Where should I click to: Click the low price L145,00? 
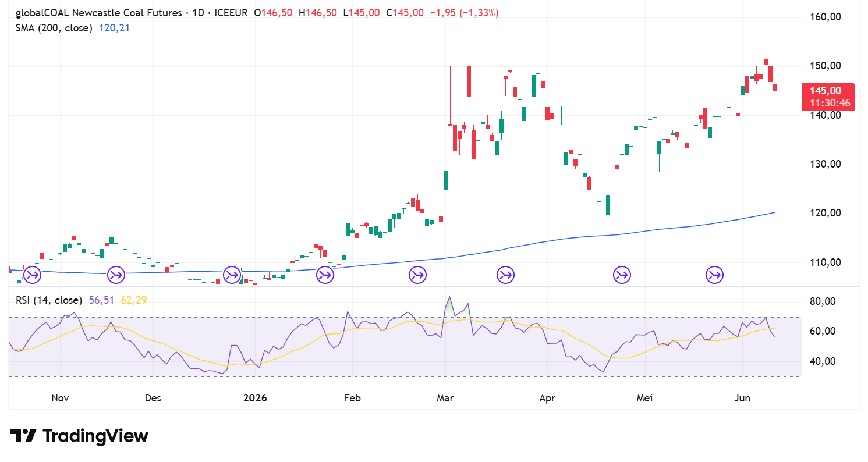coord(360,13)
